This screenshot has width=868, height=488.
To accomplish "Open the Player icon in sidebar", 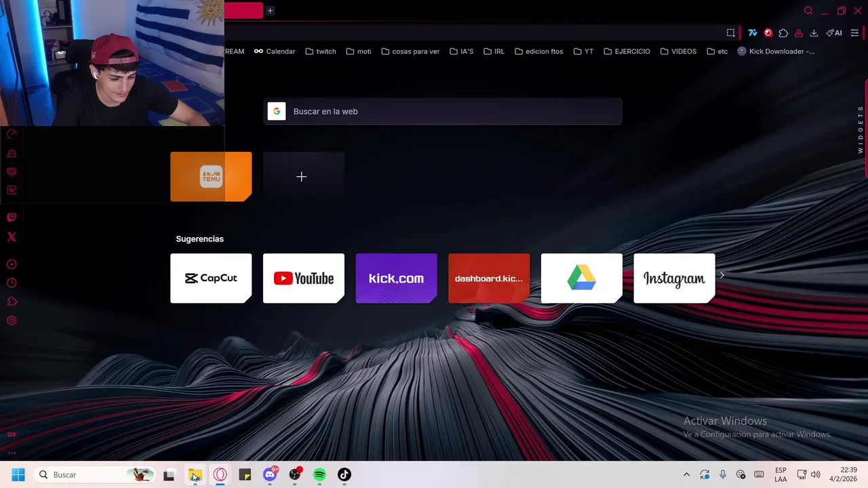I will click(x=12, y=264).
